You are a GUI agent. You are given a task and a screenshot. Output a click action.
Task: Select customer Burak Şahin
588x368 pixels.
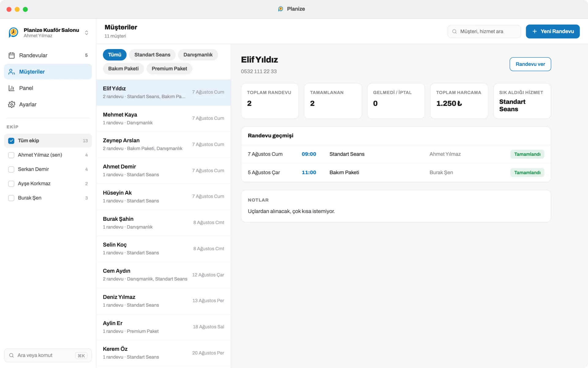(164, 223)
